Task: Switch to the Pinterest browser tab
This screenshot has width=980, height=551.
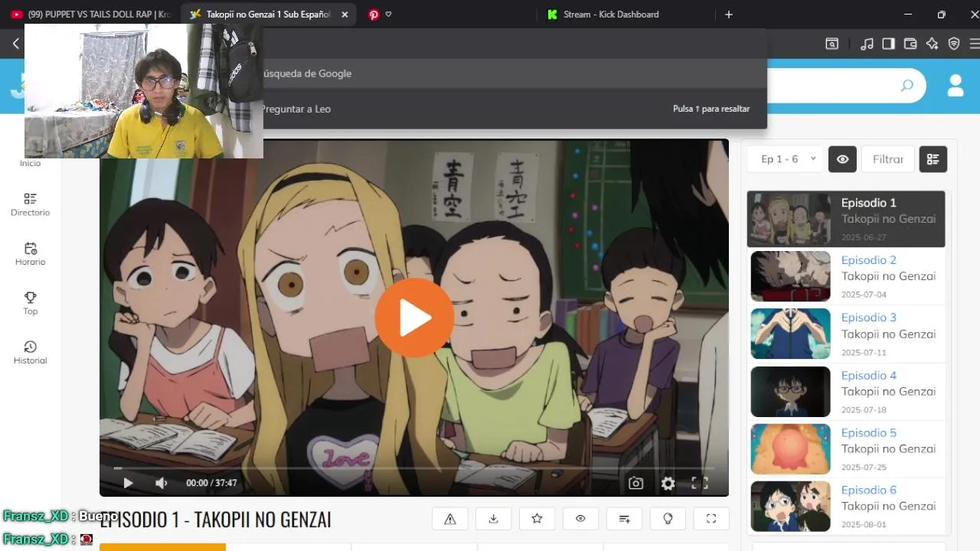Action: (x=374, y=14)
